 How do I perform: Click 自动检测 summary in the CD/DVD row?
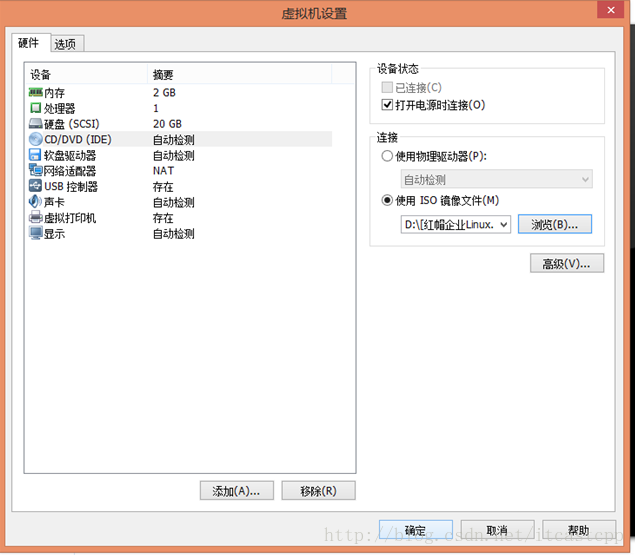pos(174,140)
